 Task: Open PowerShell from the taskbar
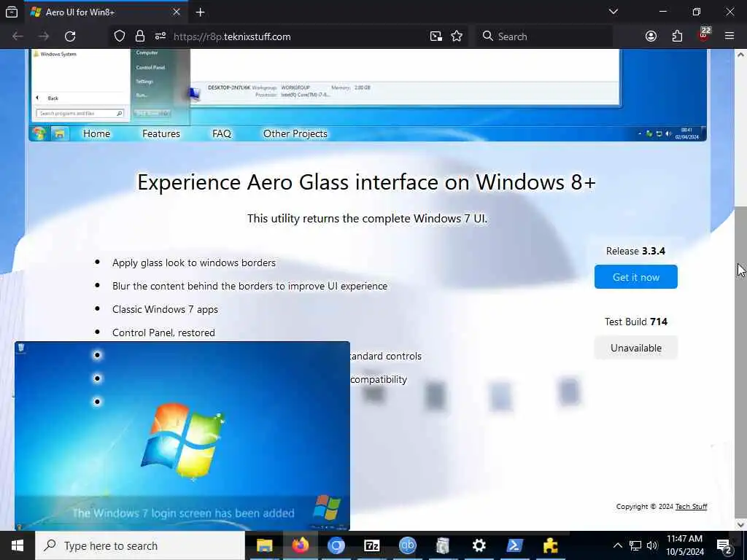coord(514,545)
